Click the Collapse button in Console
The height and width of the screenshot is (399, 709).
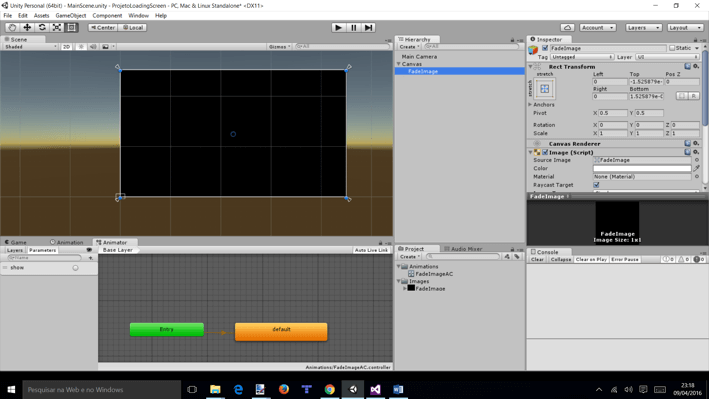click(561, 260)
